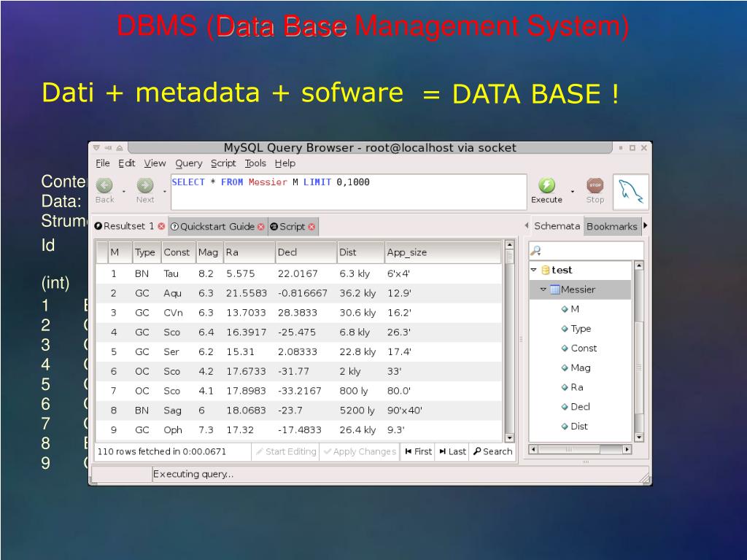Screen dimensions: 747x560
Task: Open the Query menu
Action: click(x=189, y=163)
